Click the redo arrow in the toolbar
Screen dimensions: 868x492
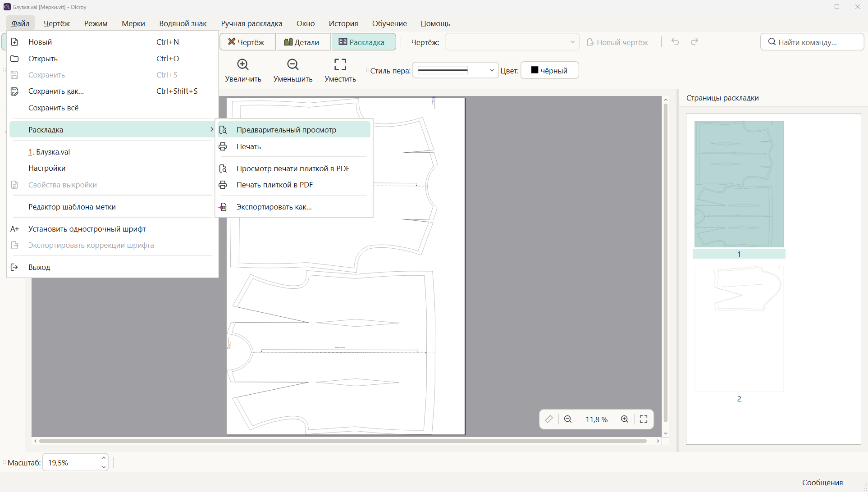[694, 42]
